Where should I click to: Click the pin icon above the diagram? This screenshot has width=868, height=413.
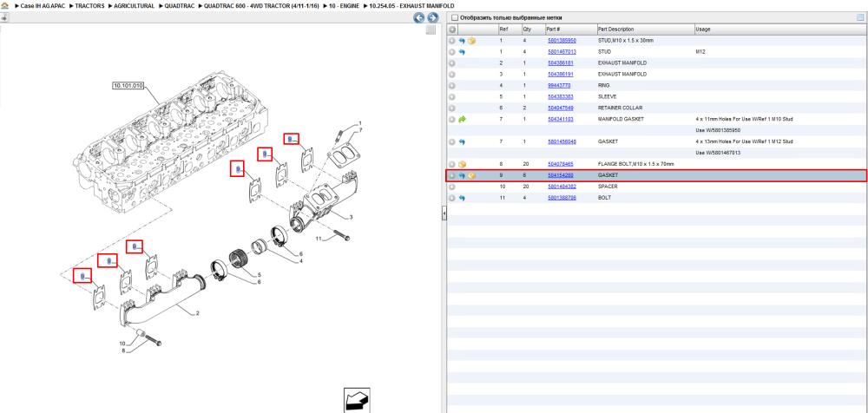pyautogui.click(x=4, y=17)
